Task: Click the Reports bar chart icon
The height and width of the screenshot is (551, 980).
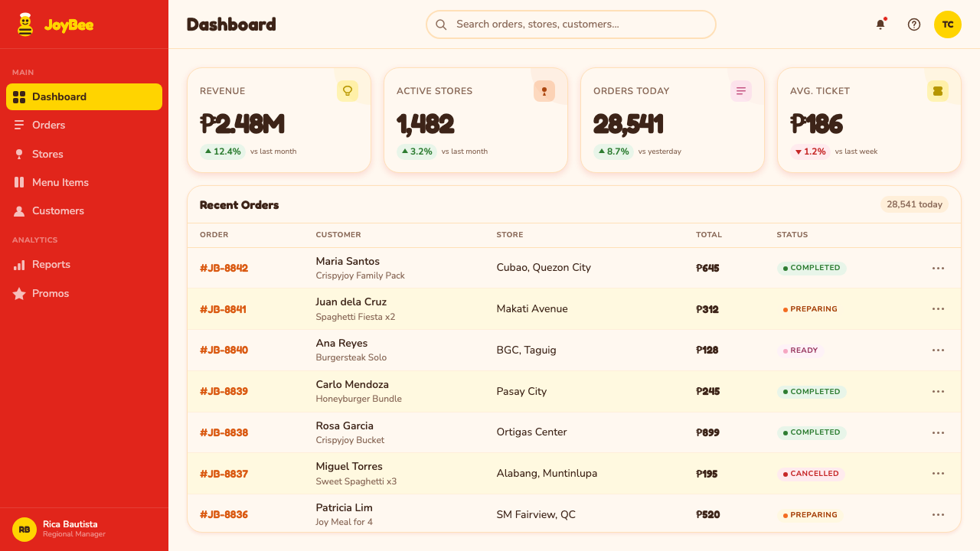Action: tap(19, 265)
